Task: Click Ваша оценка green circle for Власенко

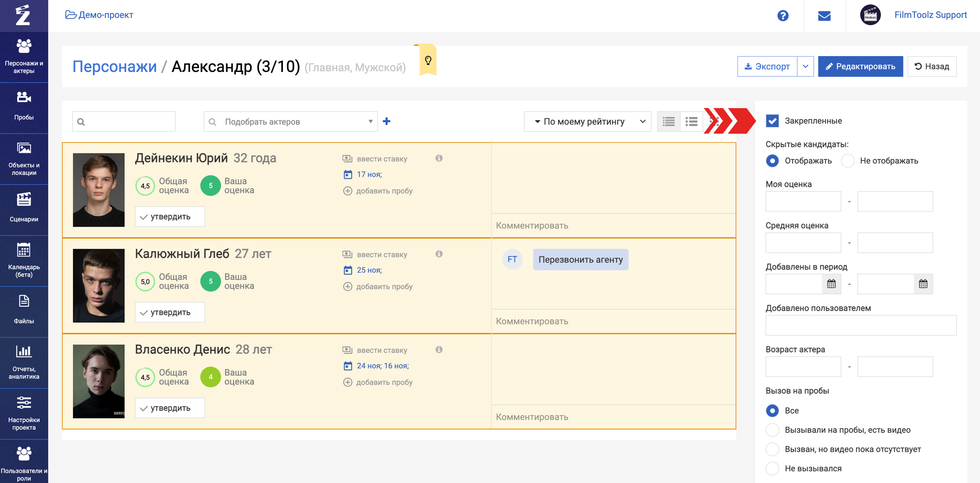Action: pyautogui.click(x=210, y=377)
